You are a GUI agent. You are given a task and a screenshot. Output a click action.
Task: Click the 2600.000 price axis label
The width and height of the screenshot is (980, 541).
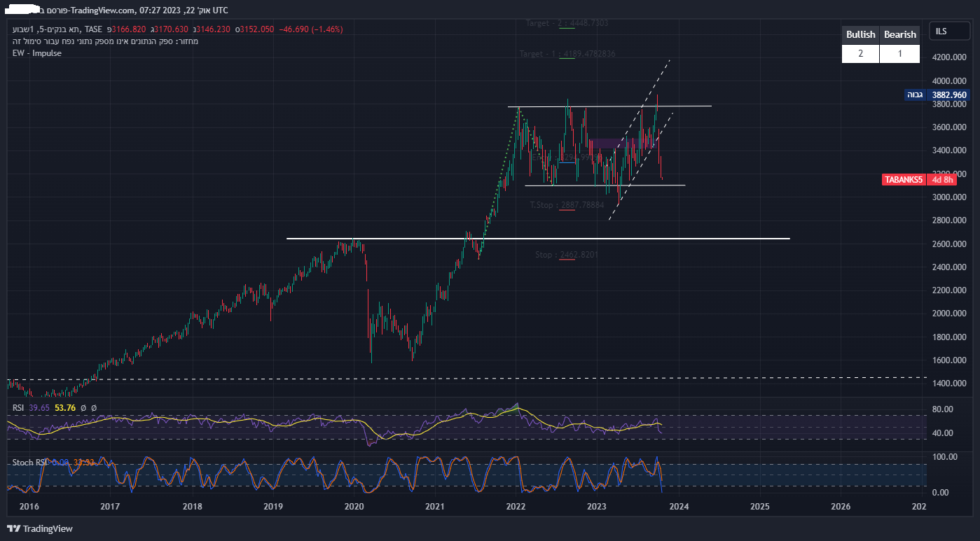(x=951, y=244)
